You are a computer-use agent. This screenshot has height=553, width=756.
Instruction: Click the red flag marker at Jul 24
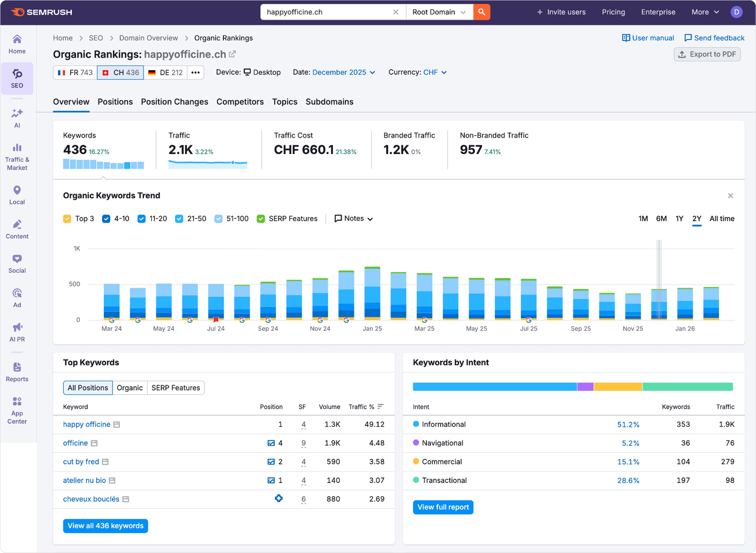(x=216, y=320)
